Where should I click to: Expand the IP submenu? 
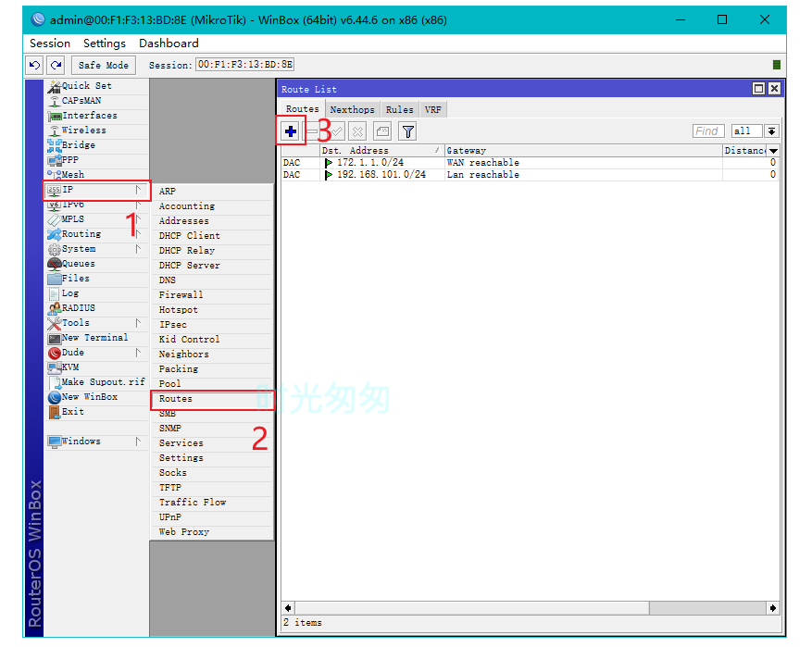tap(96, 190)
